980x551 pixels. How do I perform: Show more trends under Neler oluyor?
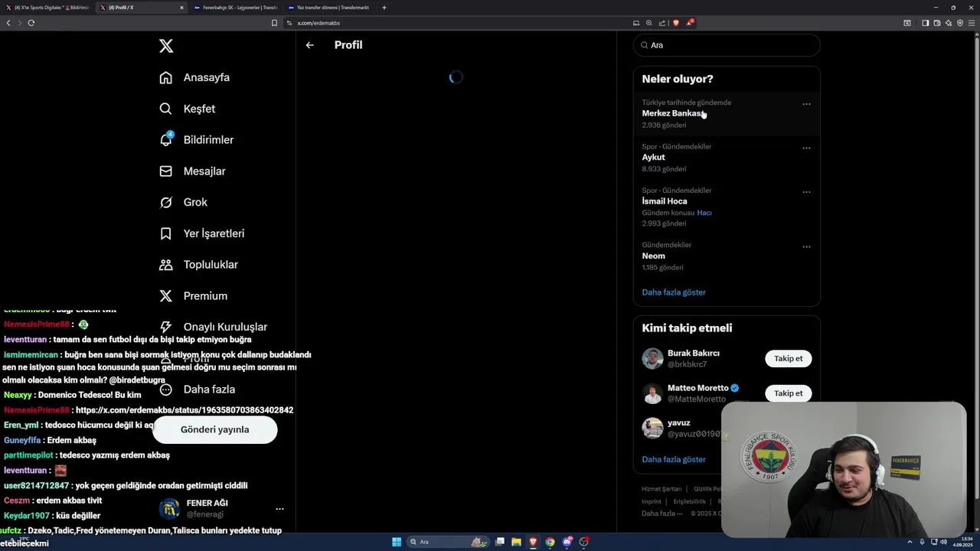tap(674, 292)
